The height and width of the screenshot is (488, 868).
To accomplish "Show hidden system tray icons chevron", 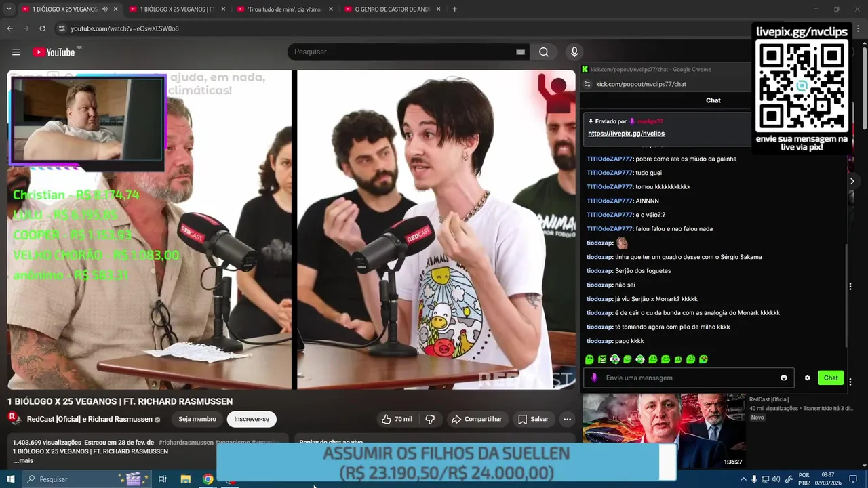I will (743, 479).
